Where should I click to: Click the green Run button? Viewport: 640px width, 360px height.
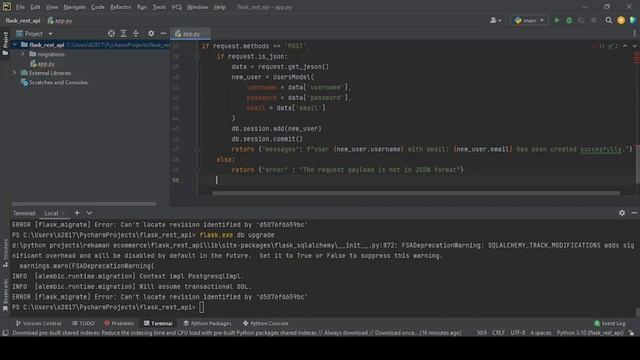tap(557, 20)
